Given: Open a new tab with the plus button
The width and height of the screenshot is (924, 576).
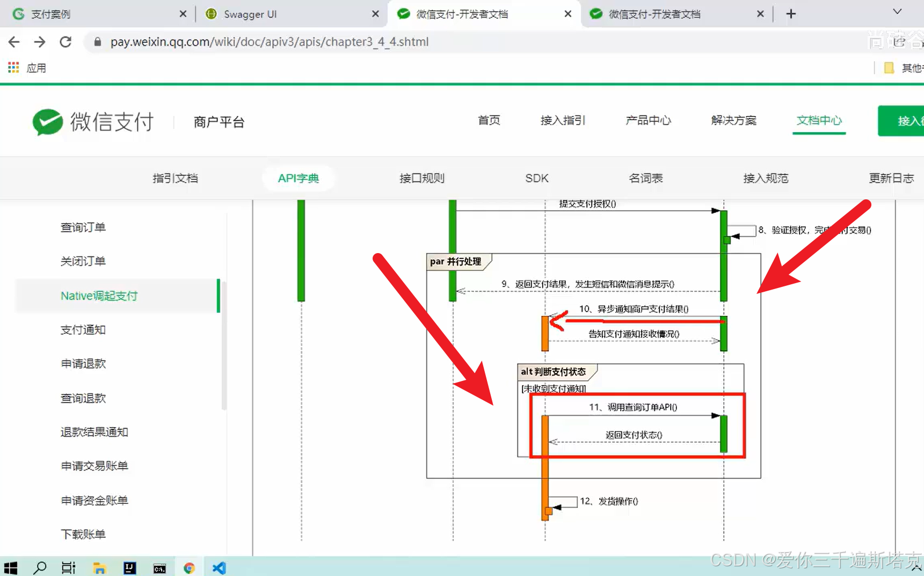Looking at the screenshot, I should coord(791,14).
